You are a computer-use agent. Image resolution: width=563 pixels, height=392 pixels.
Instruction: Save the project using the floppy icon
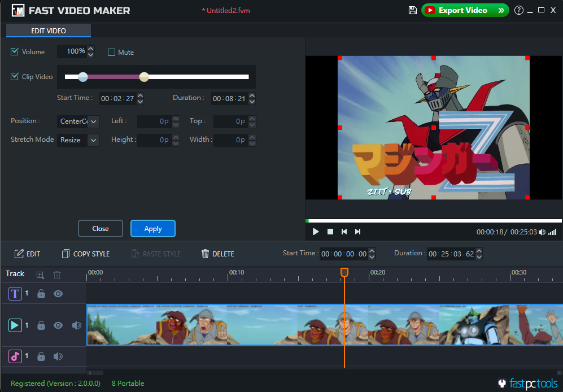tap(413, 10)
